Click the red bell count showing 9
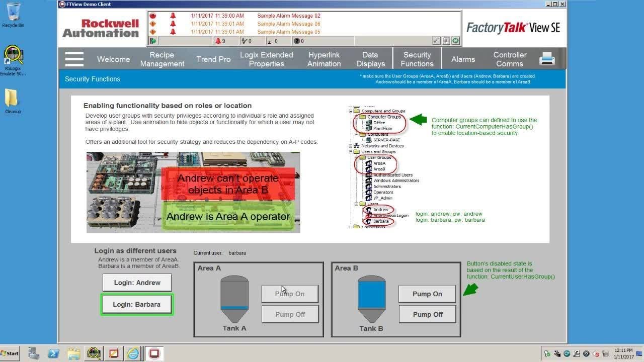 pyautogui.click(x=220, y=41)
